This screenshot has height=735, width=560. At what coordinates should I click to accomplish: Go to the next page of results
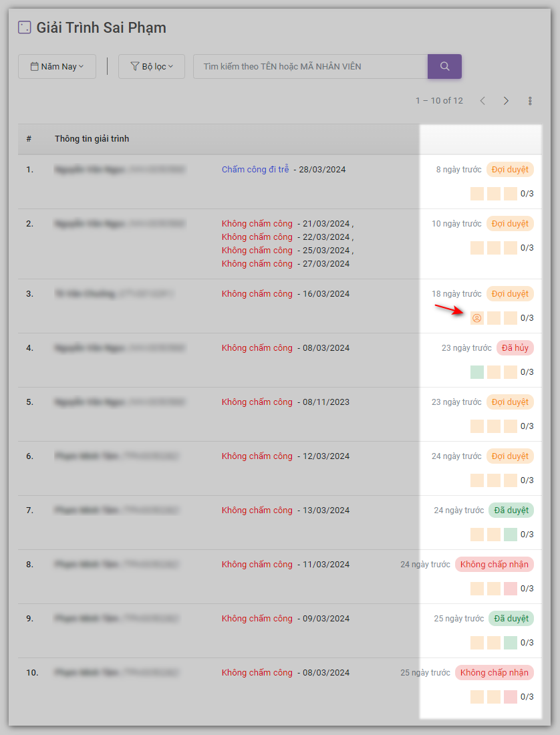coord(506,101)
